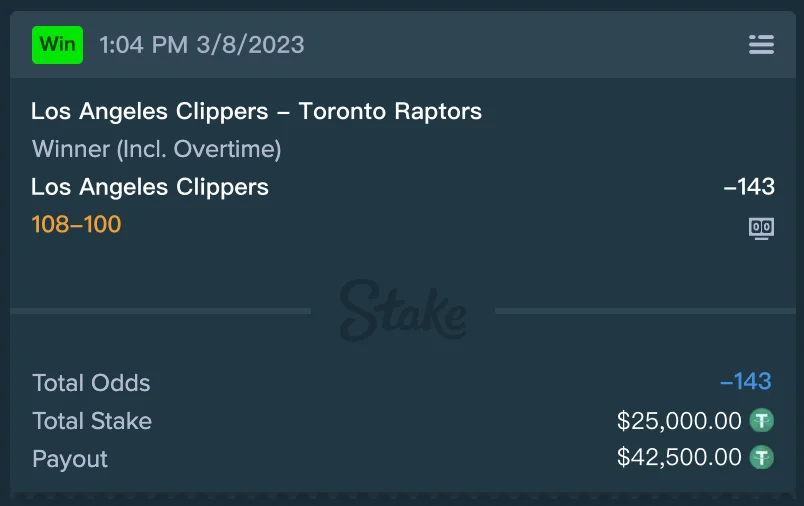Click the Tether icon beside Total Stake
The image size is (804, 506).
tap(762, 421)
